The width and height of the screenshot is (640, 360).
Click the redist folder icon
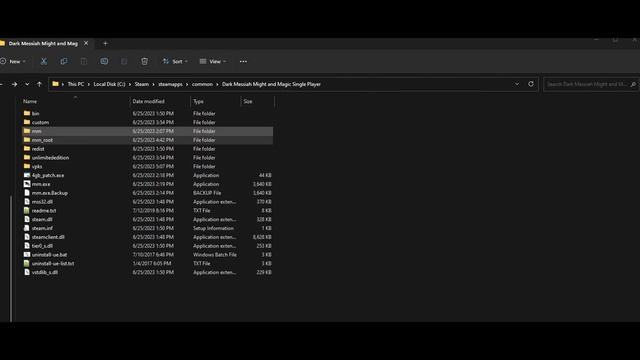(x=27, y=149)
